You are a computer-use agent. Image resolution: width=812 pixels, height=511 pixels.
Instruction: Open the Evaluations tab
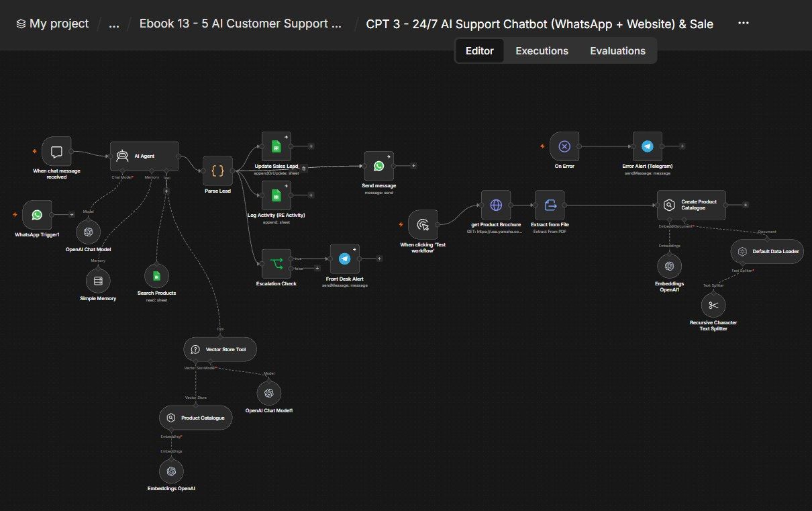point(617,51)
